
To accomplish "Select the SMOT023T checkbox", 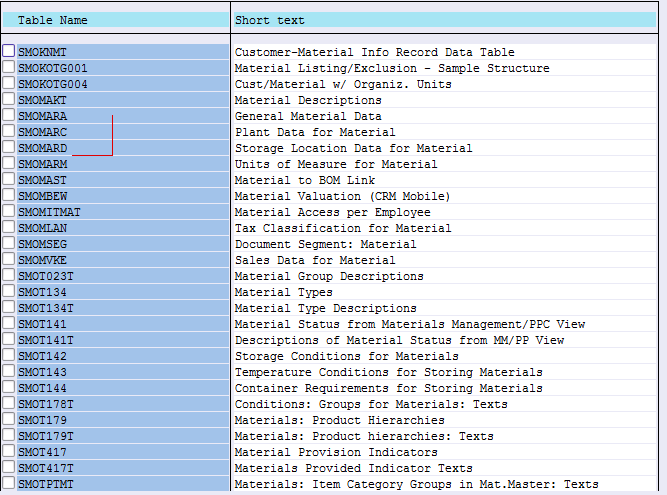I will pyautogui.click(x=9, y=275).
